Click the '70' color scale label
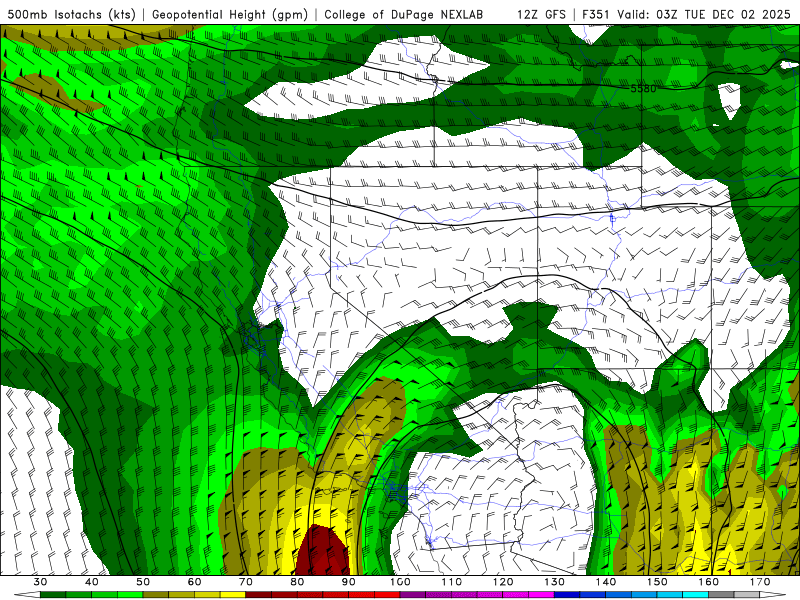The height and width of the screenshot is (600, 800). (x=246, y=582)
